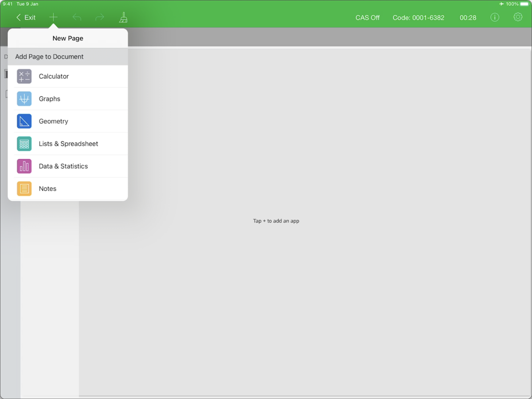
Task: Click the 00:28 timer display
Action: click(468, 18)
